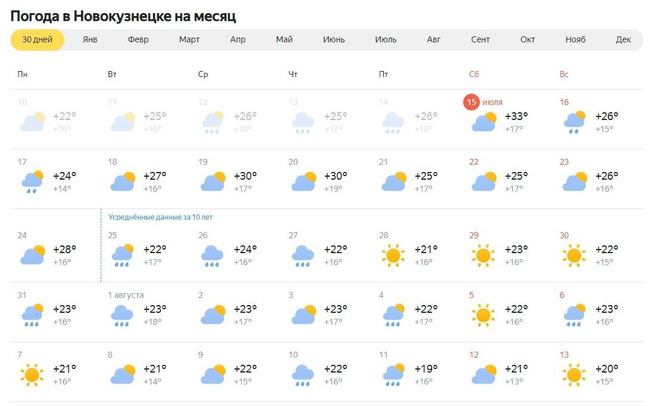Viewport: 656px width, 406px height.
Task: Click the sun icon for August 7
Action: [33, 376]
